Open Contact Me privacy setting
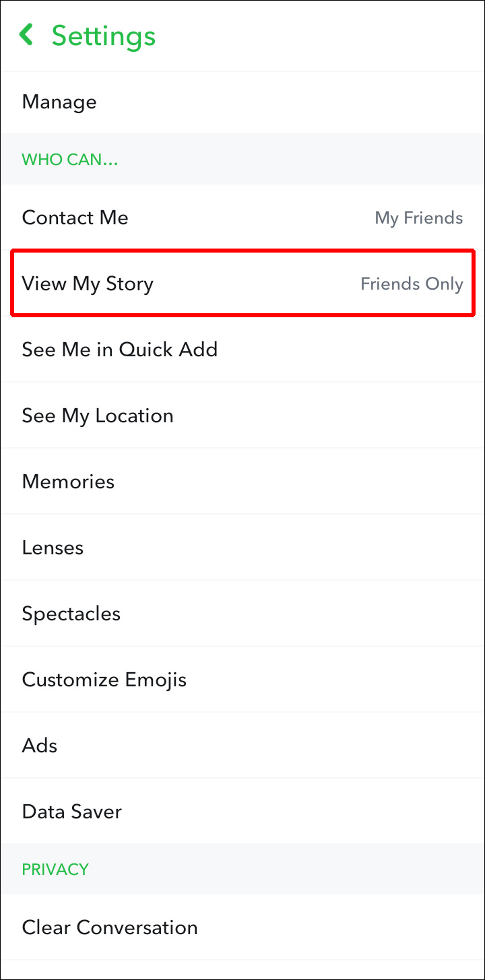The height and width of the screenshot is (980, 485). click(243, 218)
